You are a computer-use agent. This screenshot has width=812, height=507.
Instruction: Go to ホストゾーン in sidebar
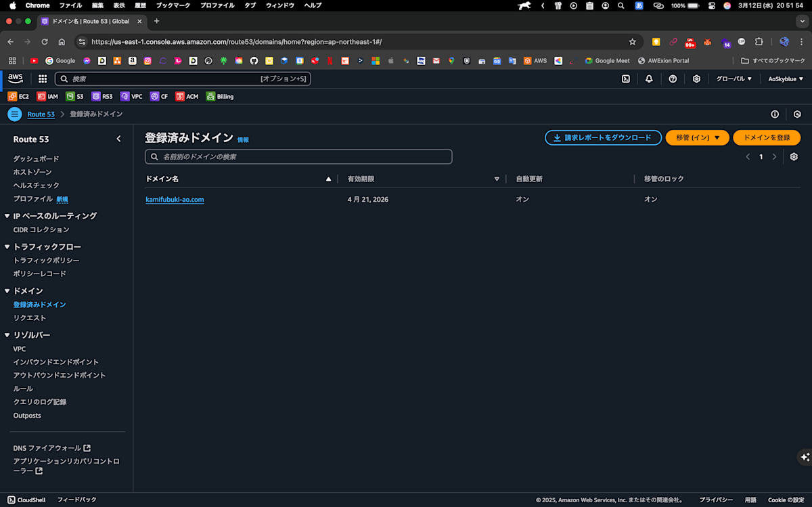(x=32, y=172)
